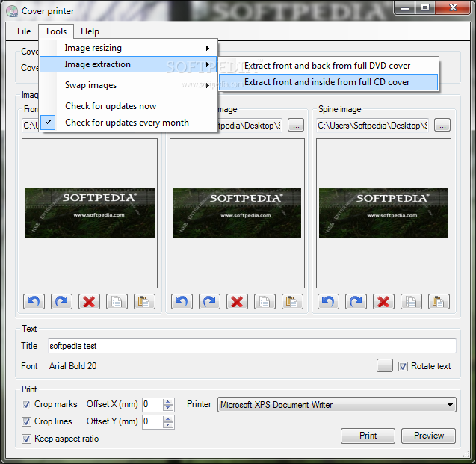The width and height of the screenshot is (476, 464).
Task: Delete middle image with red X
Action: click(x=237, y=301)
